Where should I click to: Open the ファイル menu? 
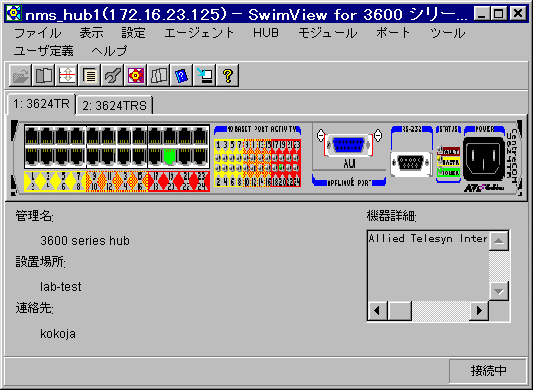point(38,33)
